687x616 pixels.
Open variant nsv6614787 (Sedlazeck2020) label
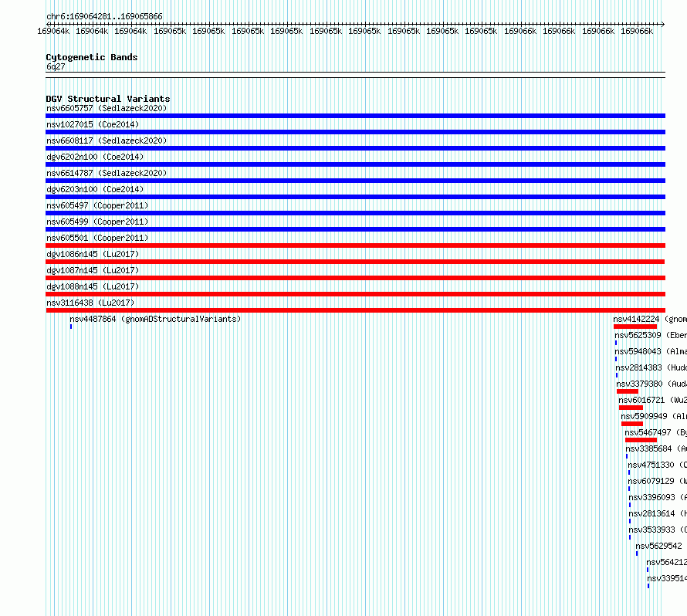click(107, 173)
